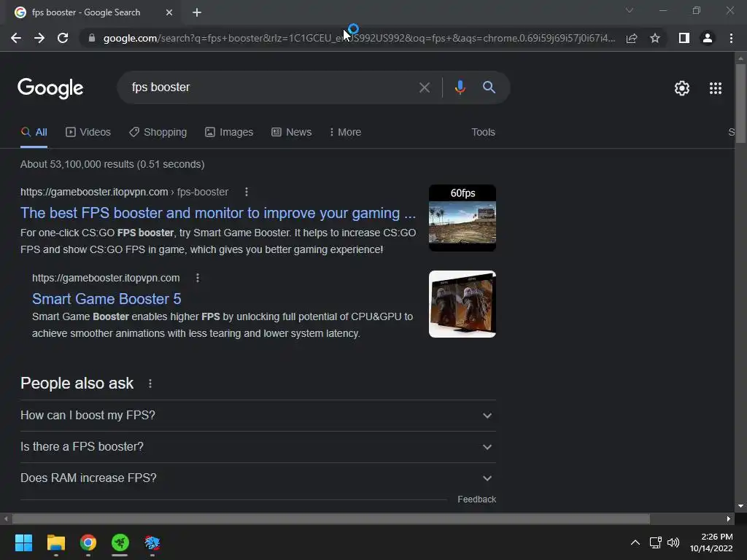Screen dimensions: 747x560
Task: Open options for the gamebooster fps-booster result
Action: 247,192
